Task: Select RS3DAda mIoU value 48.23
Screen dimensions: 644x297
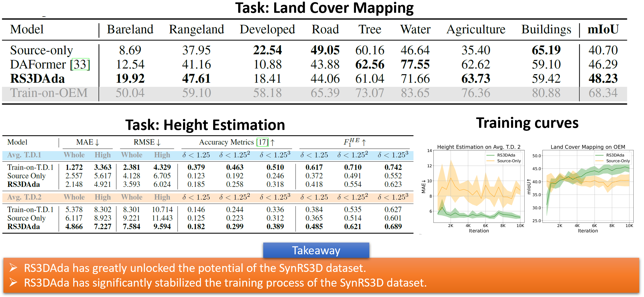Action: [603, 78]
